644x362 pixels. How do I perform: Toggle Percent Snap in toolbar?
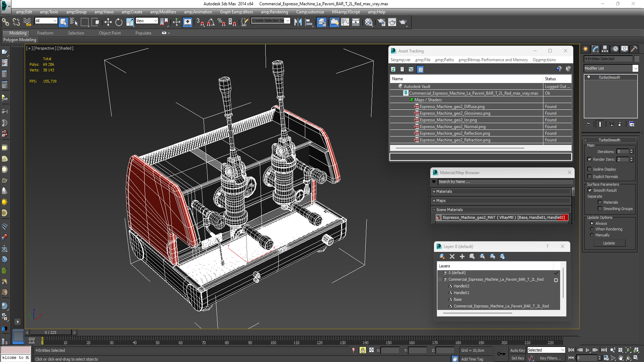pos(221,22)
